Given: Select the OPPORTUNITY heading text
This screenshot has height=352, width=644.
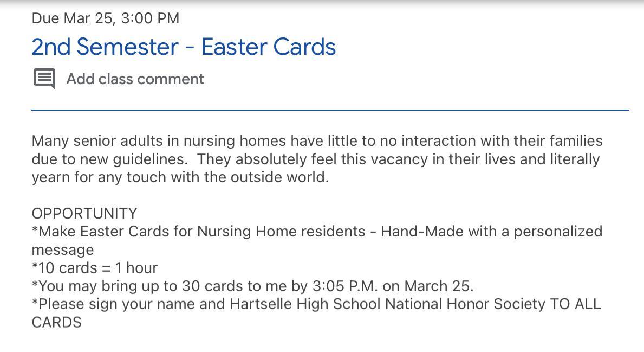Looking at the screenshot, I should pos(84,213).
